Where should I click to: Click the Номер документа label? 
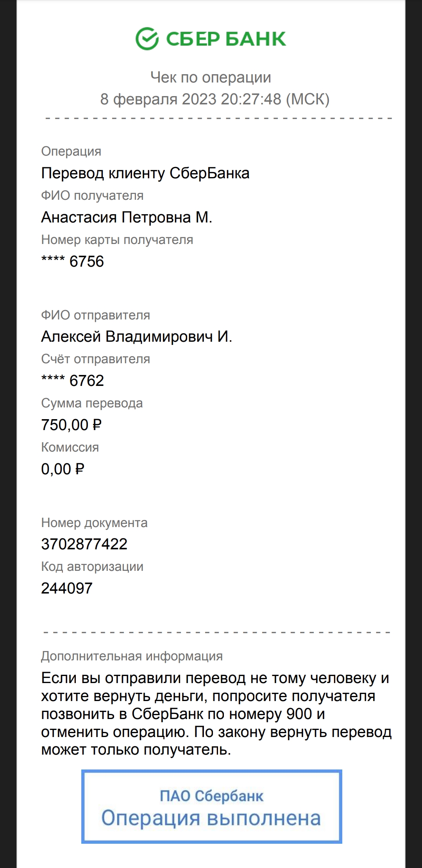(95, 523)
